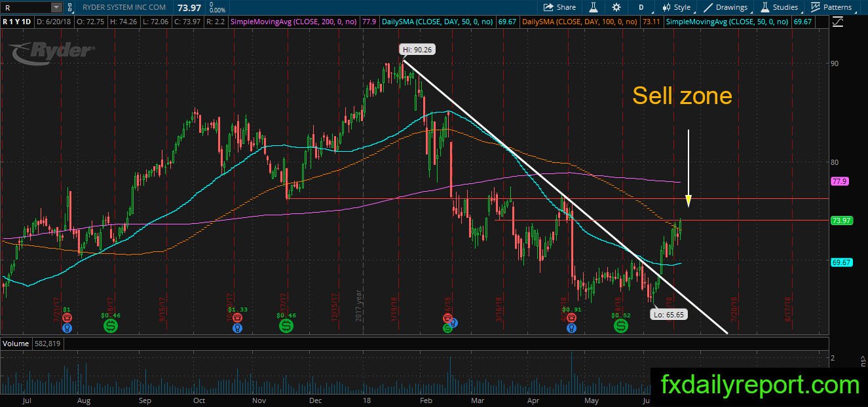This screenshot has width=868, height=407.
Task: Open the symbol selector dropdown arrow
Action: coord(56,7)
